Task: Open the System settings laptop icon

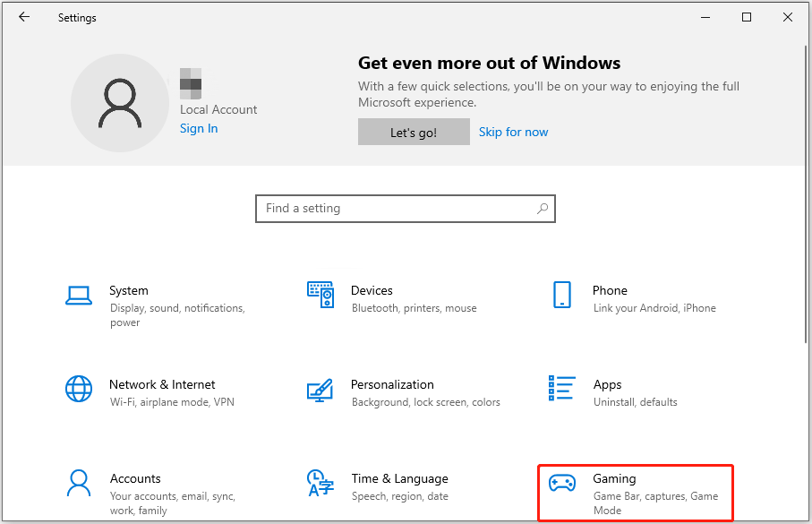Action: pos(79,295)
